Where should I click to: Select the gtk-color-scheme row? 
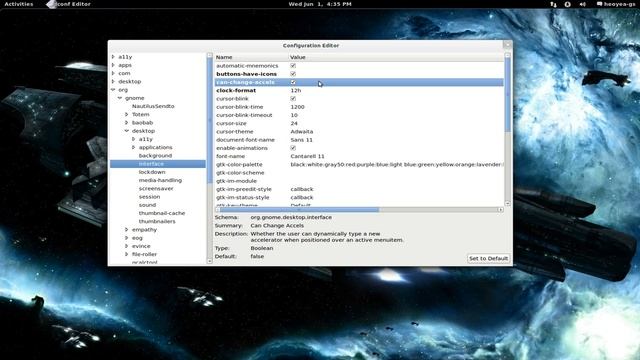click(x=359, y=173)
